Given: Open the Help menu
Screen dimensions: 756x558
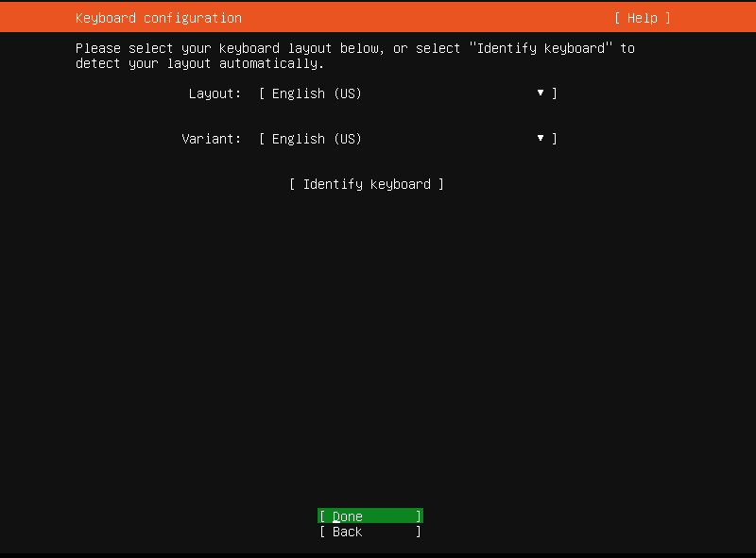Looking at the screenshot, I should [643, 18].
